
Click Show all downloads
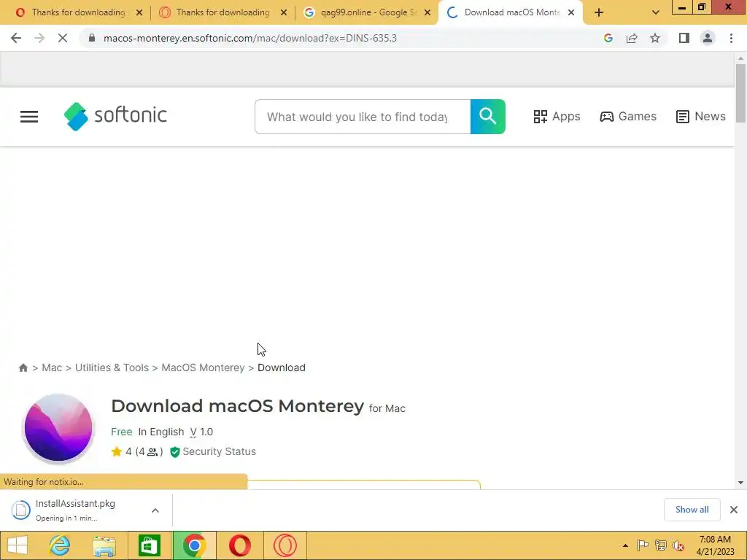coord(692,510)
